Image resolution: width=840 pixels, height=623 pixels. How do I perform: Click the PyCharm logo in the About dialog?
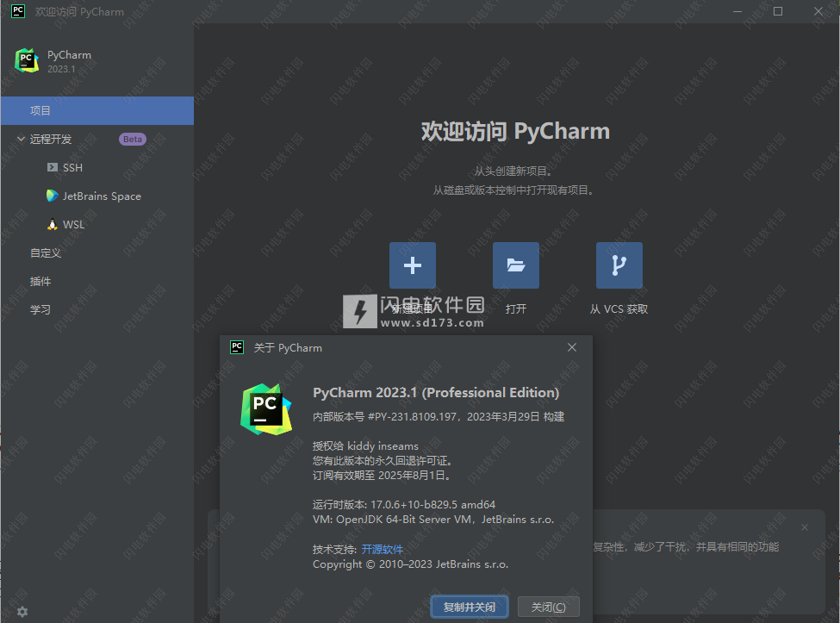pyautogui.click(x=266, y=409)
